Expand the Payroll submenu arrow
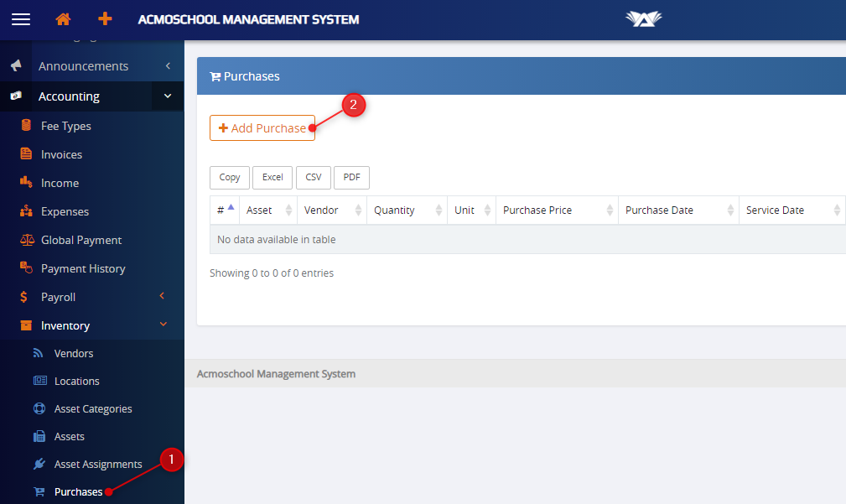The image size is (846, 504). [163, 296]
